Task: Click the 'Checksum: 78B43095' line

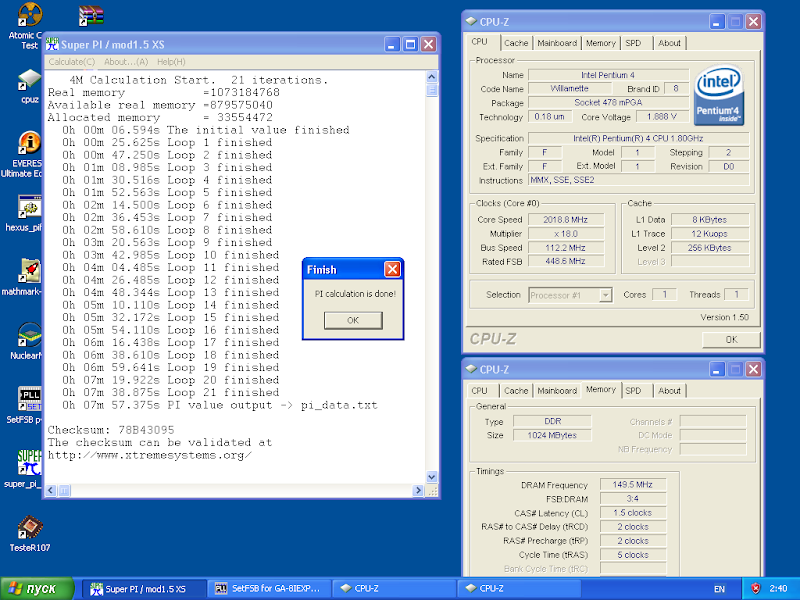Action: pyautogui.click(x=111, y=430)
